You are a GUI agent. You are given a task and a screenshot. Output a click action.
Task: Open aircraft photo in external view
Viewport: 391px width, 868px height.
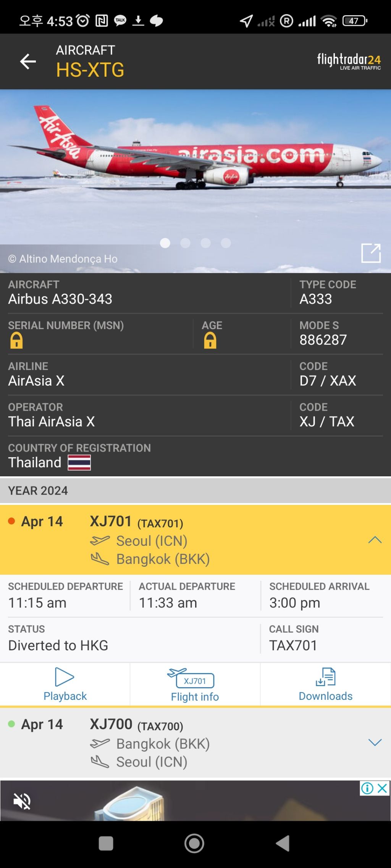tap(371, 253)
